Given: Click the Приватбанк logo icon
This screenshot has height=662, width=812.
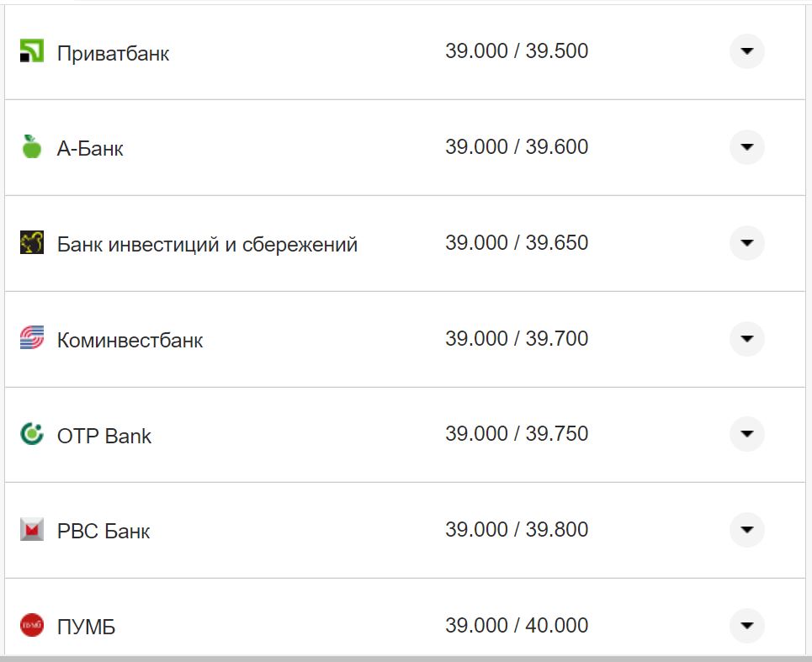Looking at the screenshot, I should click(31, 51).
